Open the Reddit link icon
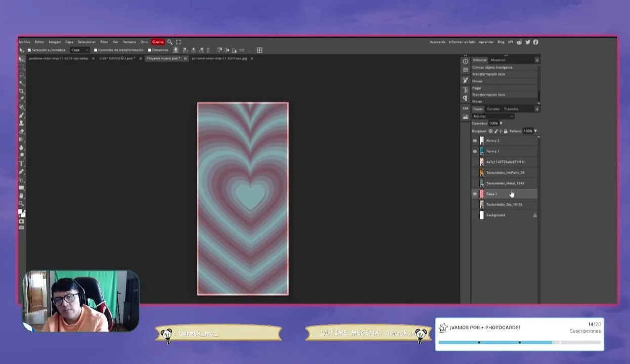The image size is (630, 364). click(519, 42)
